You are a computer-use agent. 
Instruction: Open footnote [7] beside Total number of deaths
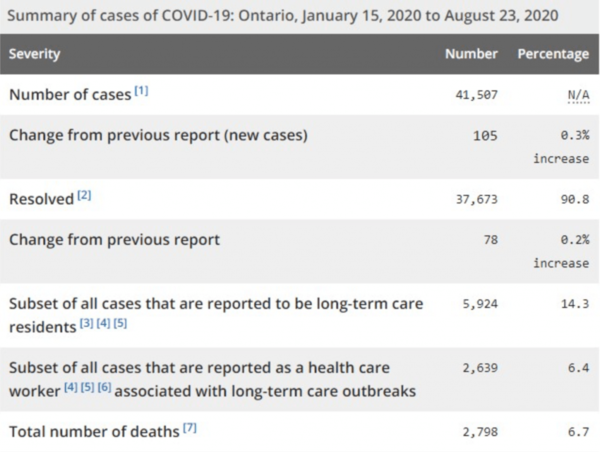(190, 428)
